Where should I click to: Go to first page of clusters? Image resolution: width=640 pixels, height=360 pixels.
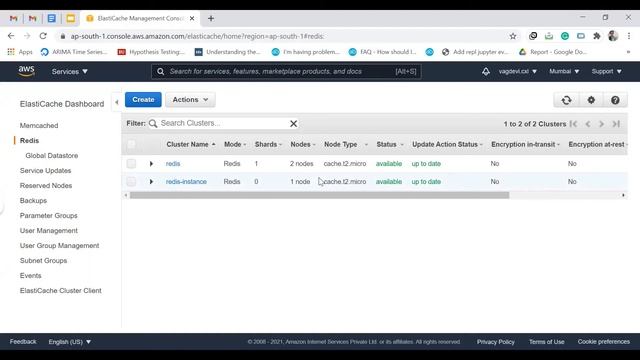click(573, 124)
